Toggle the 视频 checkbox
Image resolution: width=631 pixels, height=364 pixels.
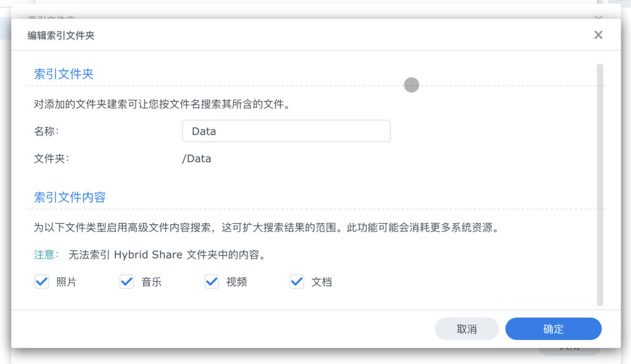(211, 281)
